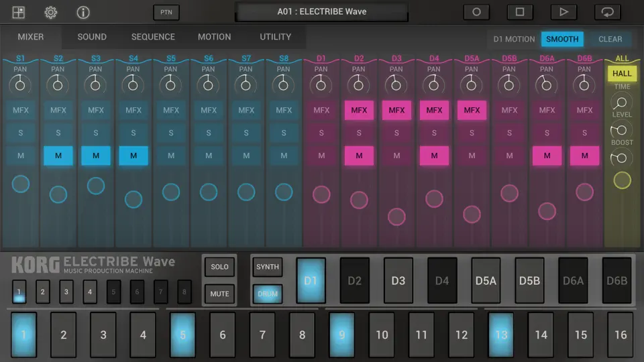Screen dimensions: 644x362
Task: Mute channel S6
Action: [x=209, y=156]
